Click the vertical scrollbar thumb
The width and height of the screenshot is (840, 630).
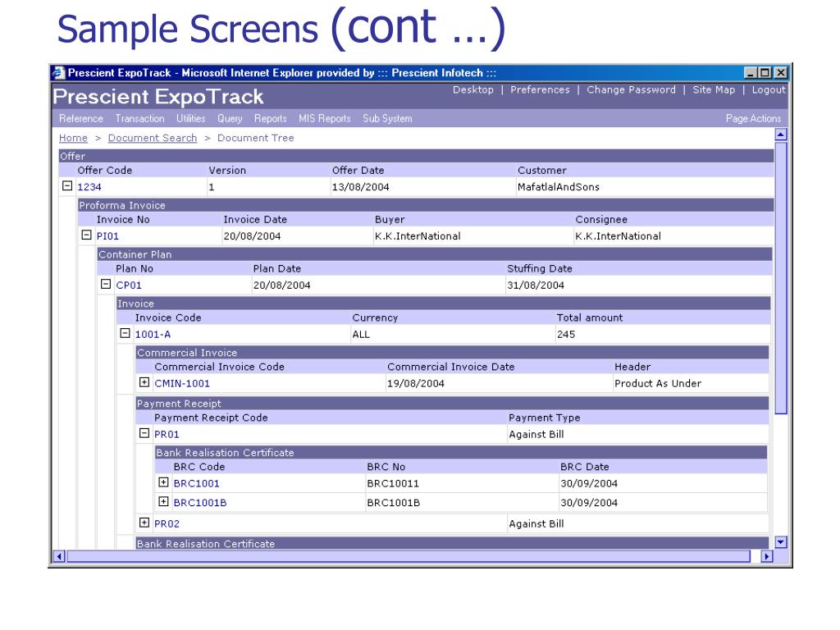(x=781, y=277)
